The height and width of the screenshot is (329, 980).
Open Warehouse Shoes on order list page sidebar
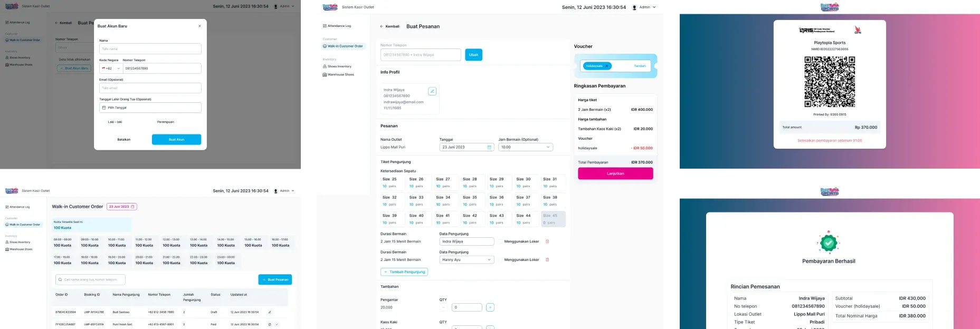pyautogui.click(x=18, y=249)
